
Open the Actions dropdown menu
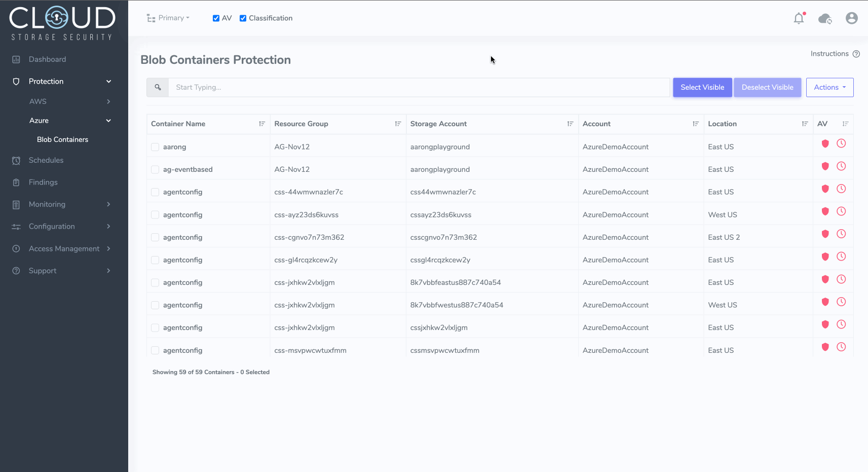(x=829, y=87)
